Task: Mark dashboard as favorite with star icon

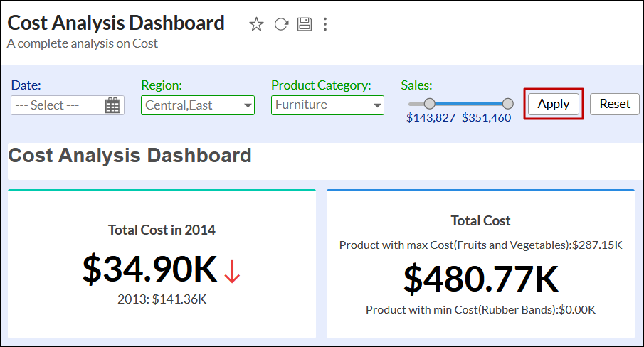Action: pyautogui.click(x=256, y=24)
